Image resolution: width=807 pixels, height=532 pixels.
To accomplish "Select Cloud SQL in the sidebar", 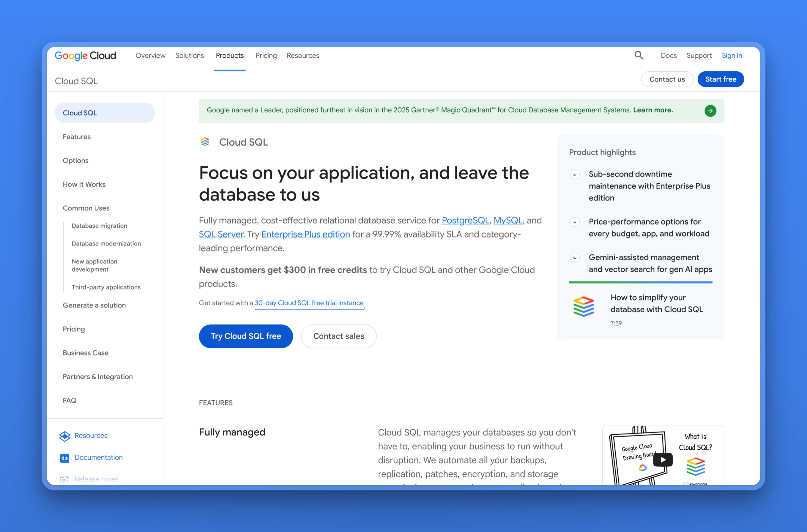I will (105, 113).
